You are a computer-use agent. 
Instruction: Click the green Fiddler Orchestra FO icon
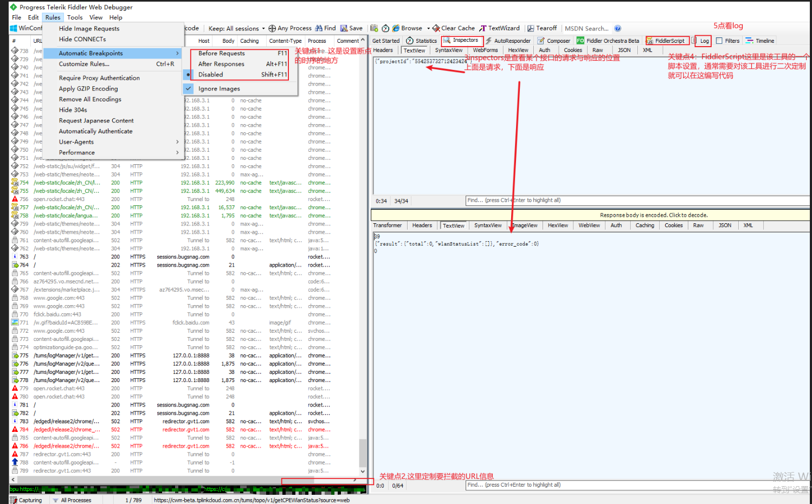[x=581, y=41]
